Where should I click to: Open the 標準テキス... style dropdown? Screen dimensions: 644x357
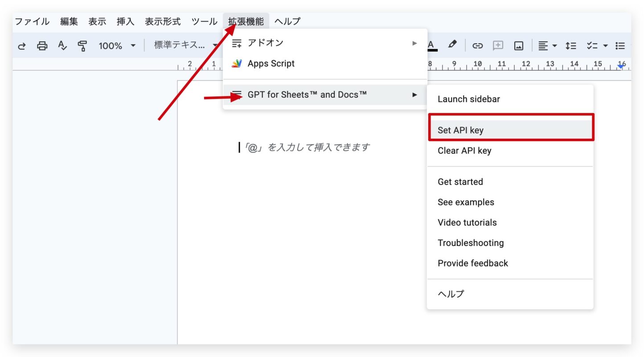pyautogui.click(x=186, y=46)
